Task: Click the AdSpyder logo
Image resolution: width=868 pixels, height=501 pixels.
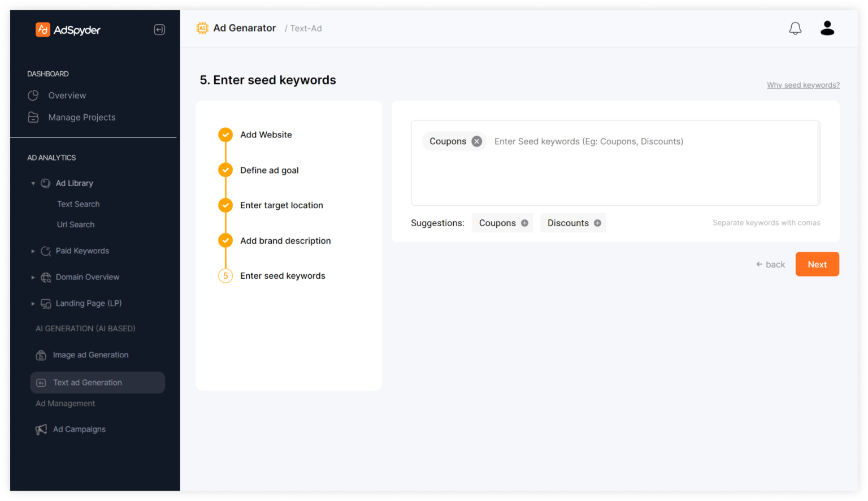Action: click(x=68, y=30)
